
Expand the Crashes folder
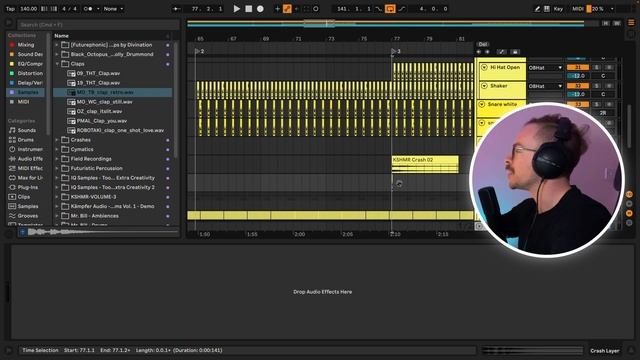[57, 140]
